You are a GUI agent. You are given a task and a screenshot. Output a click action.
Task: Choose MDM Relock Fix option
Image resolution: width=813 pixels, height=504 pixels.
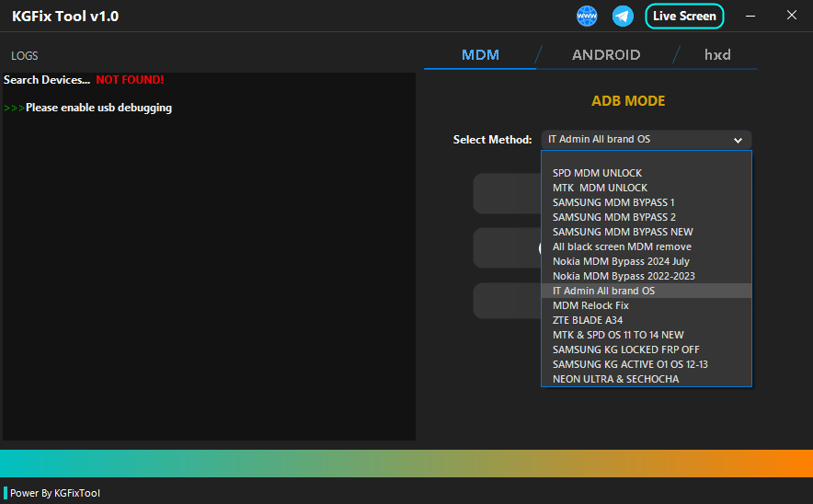(590, 305)
